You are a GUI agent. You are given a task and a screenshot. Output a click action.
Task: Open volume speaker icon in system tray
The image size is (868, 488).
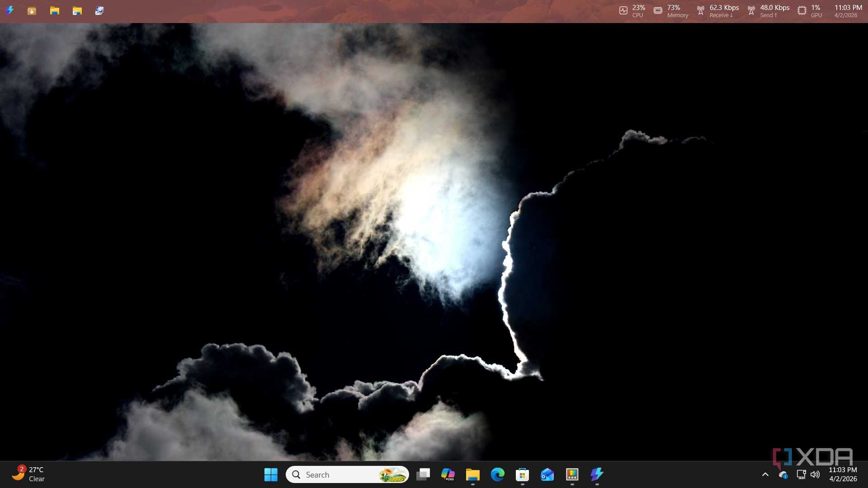point(815,474)
